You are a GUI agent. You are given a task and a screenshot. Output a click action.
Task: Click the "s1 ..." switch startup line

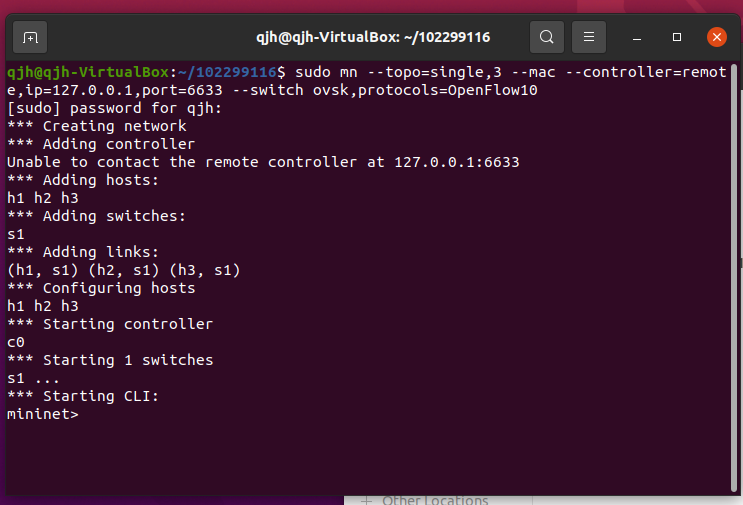tap(33, 378)
